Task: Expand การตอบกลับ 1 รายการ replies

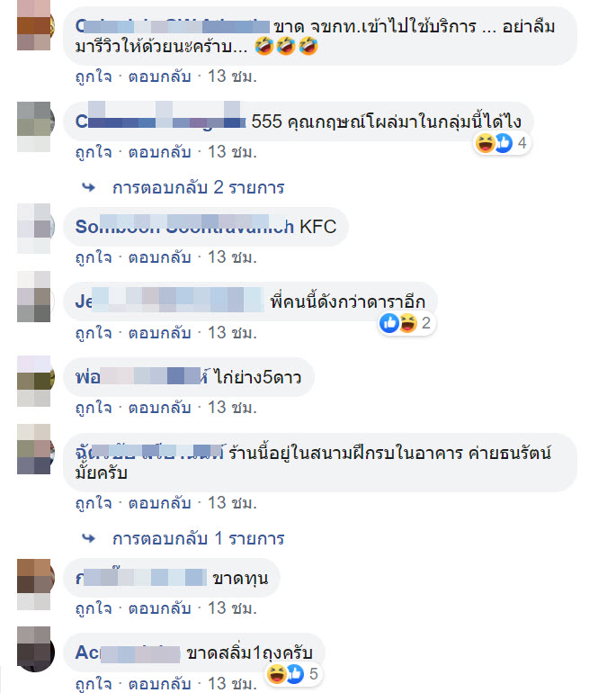Action: [198, 538]
